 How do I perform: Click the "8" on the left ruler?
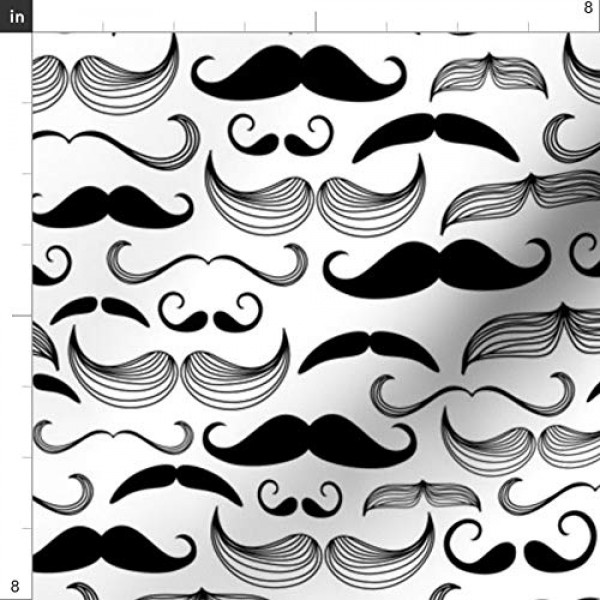15,586
